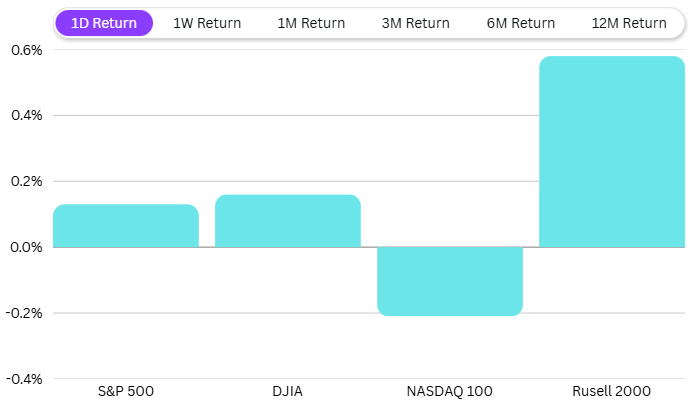Click the Rusell 2000 axis label
Screen dimensions: 696x406
(x=612, y=391)
